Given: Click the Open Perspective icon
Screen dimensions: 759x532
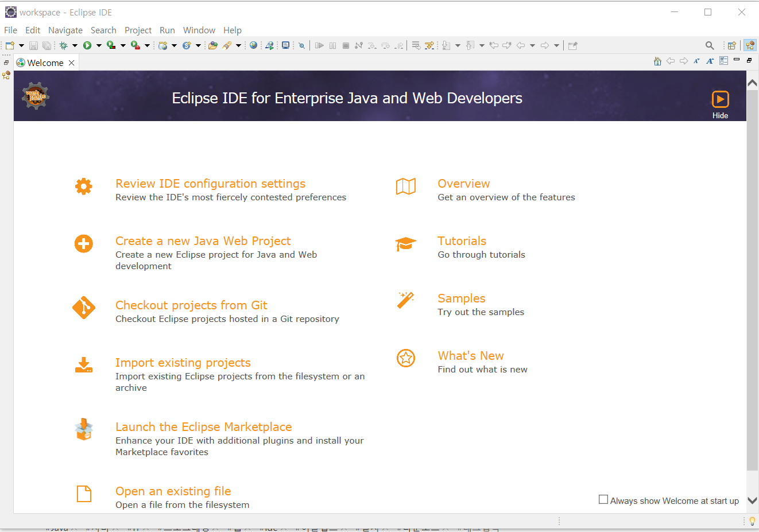Looking at the screenshot, I should tap(731, 45).
